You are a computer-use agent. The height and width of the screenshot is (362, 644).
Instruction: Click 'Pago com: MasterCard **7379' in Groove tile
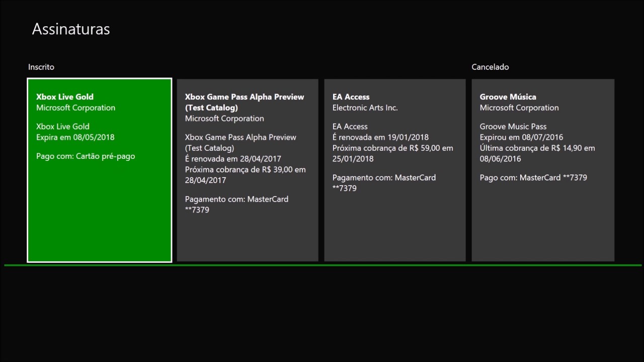pos(533,177)
